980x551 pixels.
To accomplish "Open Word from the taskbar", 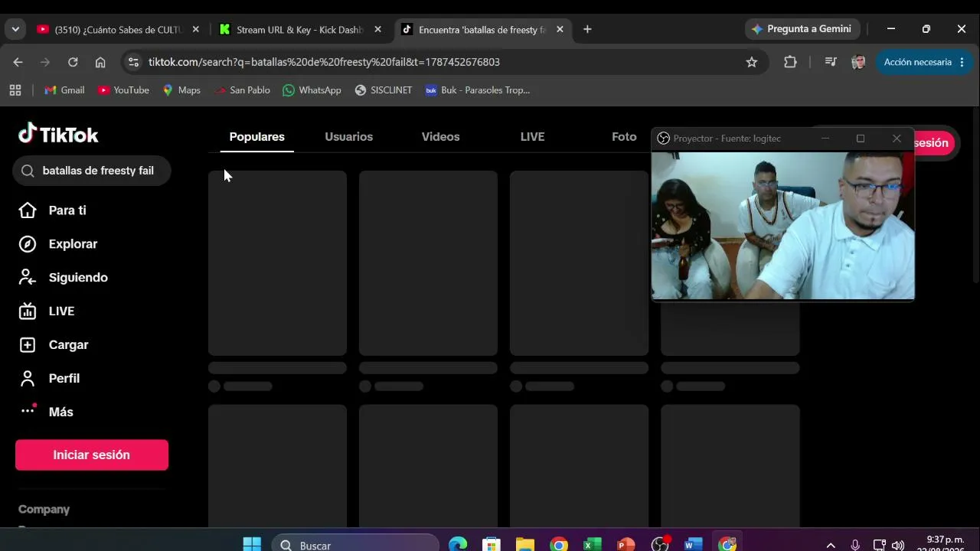I will [x=694, y=545].
